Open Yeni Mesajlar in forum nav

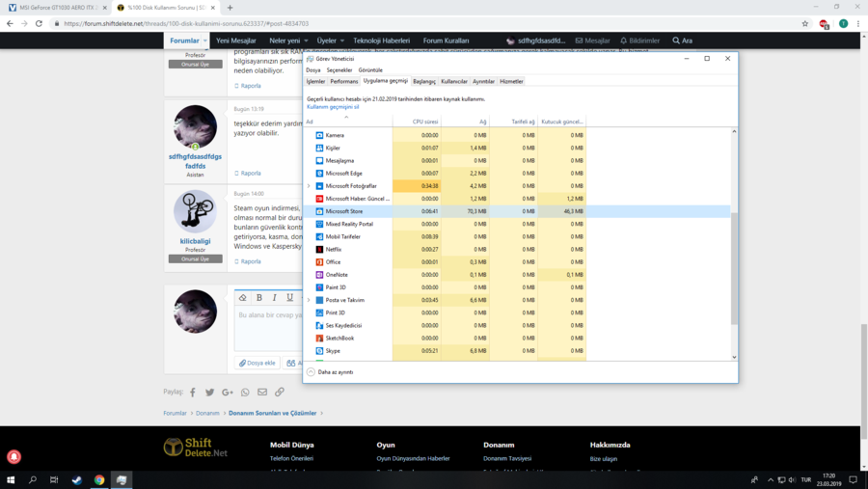tap(236, 41)
